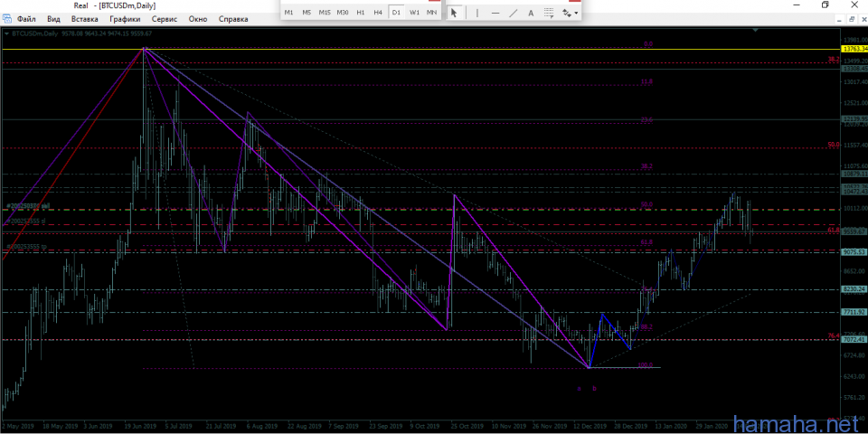Click the red 76.4 Fibonacci label

[834, 335]
